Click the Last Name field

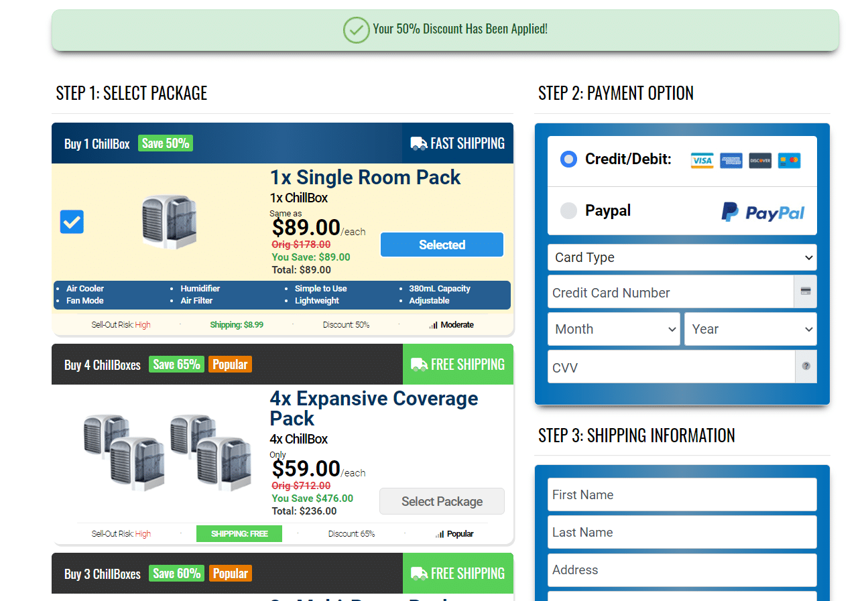[x=682, y=532]
